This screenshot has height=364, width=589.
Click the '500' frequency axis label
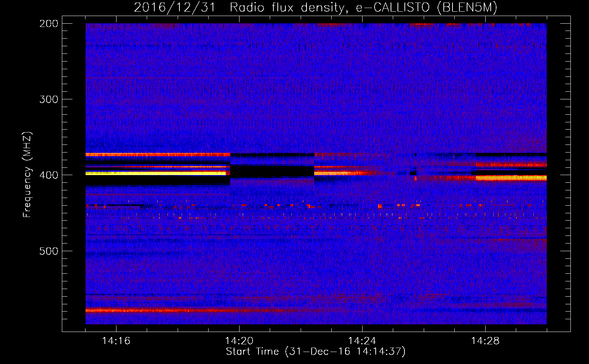49,251
